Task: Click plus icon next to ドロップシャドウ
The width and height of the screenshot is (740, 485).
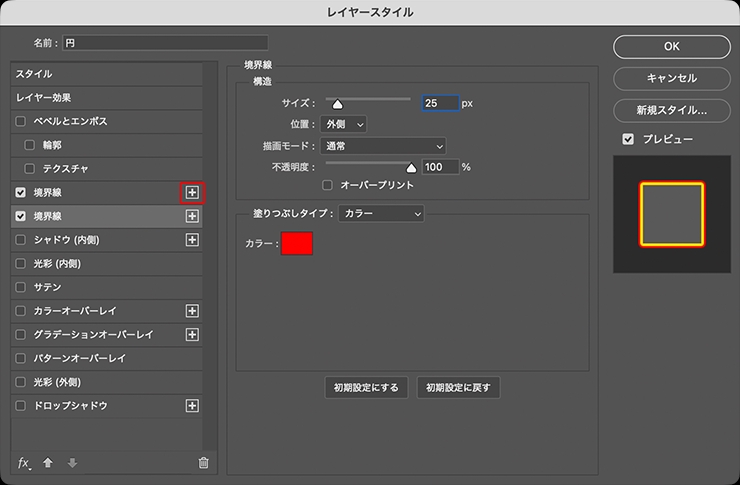Action: click(192, 406)
